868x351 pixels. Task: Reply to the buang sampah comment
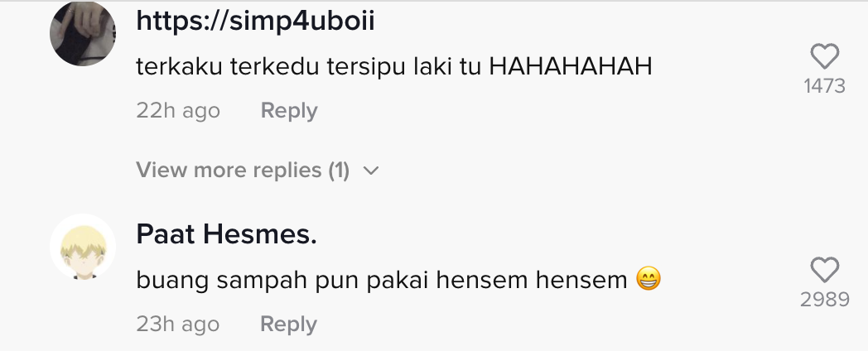tap(288, 324)
